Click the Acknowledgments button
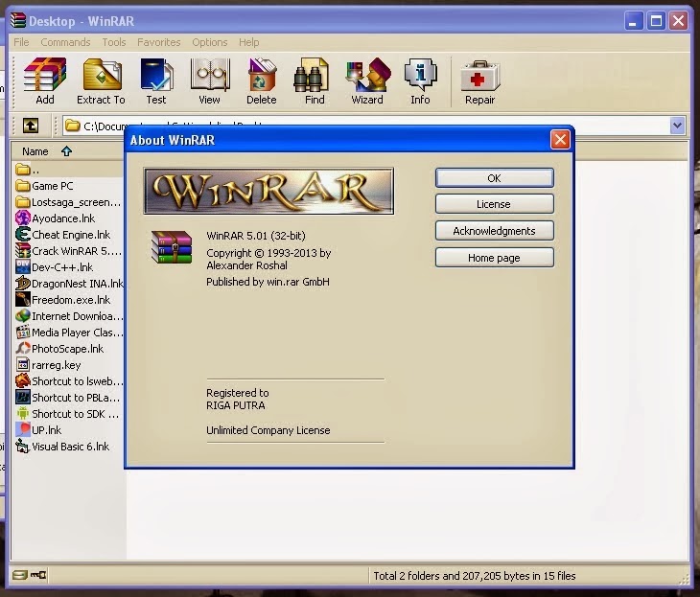This screenshot has height=597, width=700. click(494, 231)
